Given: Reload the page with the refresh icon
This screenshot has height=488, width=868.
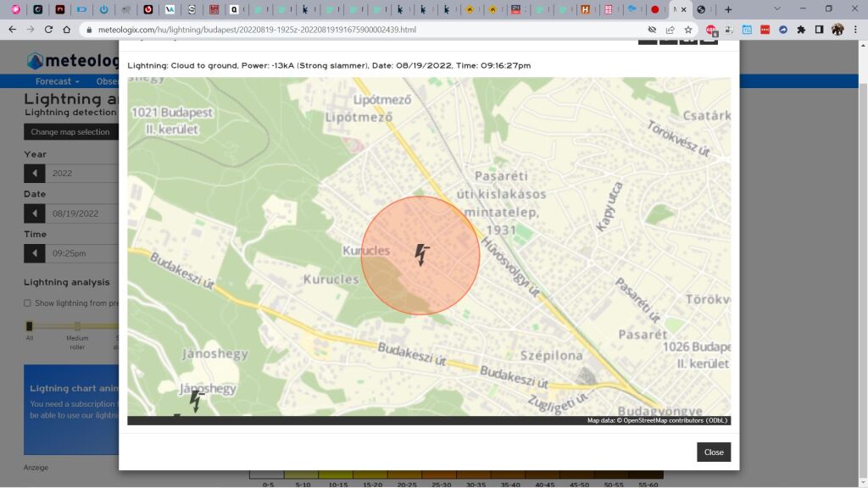Looking at the screenshot, I should (47, 30).
